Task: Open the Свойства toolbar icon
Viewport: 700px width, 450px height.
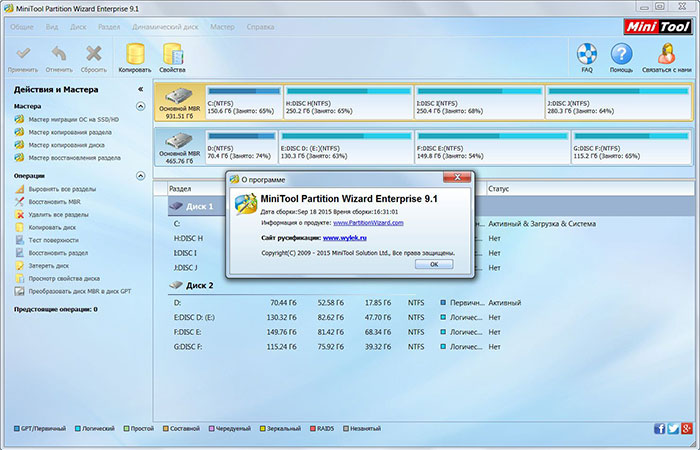Action: pyautogui.click(x=172, y=58)
